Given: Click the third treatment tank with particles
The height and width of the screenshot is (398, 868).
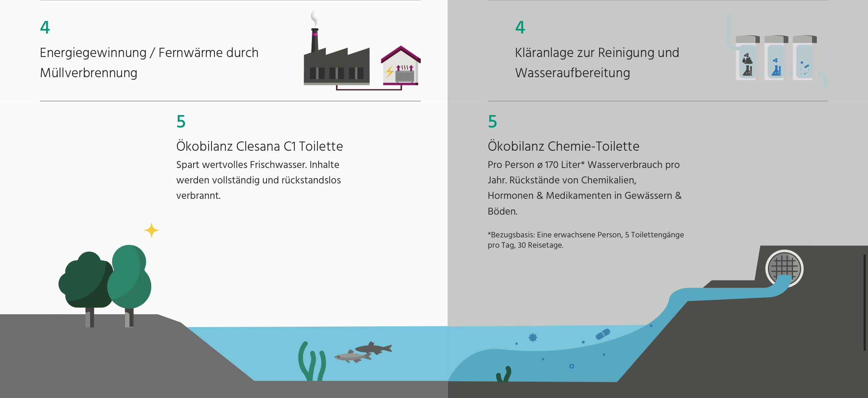Looking at the screenshot, I should click(804, 61).
